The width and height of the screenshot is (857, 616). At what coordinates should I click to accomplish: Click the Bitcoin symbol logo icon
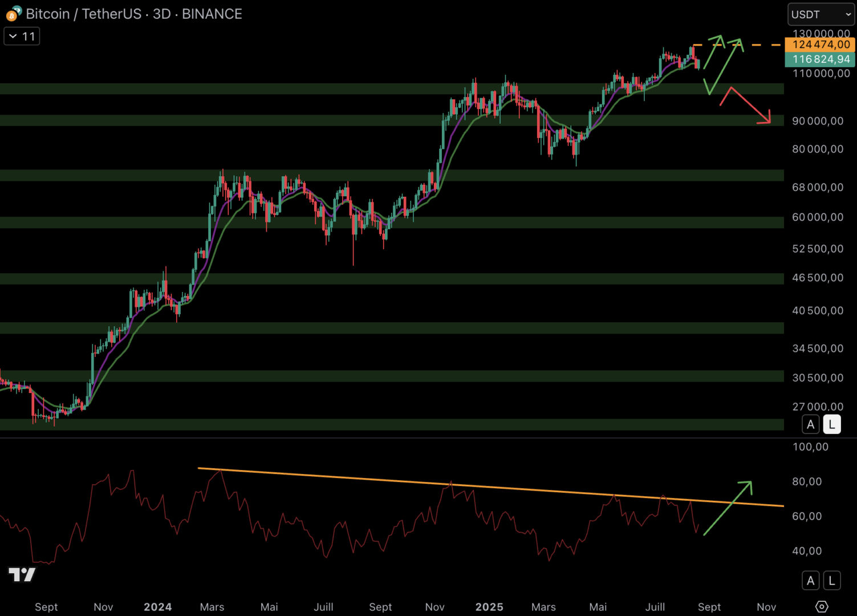(x=13, y=14)
